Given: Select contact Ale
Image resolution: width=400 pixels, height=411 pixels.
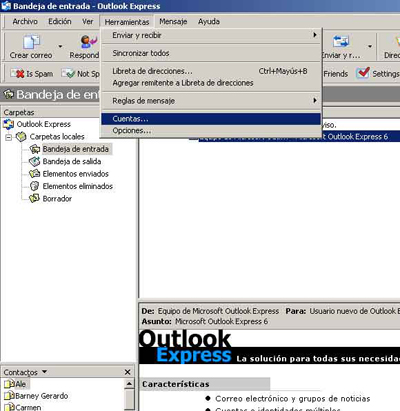Looking at the screenshot, I should coord(20,384).
